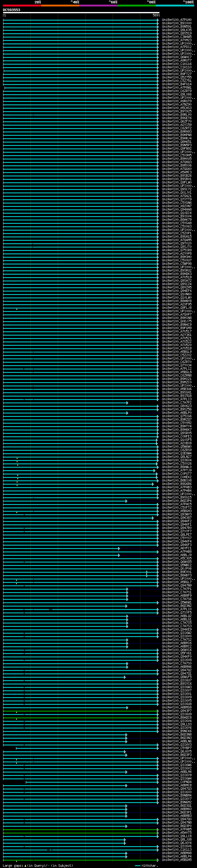This screenshot has height=868, width=197.
Task: Select hit label UniRef100_B9HPN8
Action: click(177, 135)
